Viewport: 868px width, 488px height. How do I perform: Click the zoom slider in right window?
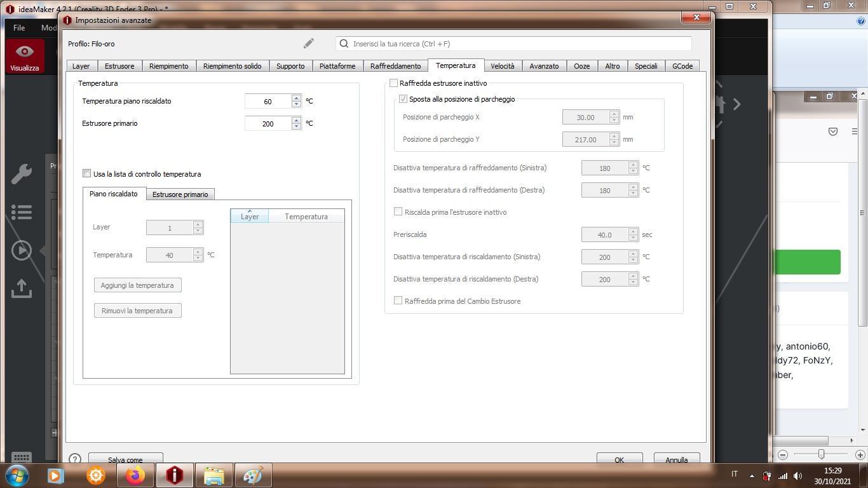821,454
